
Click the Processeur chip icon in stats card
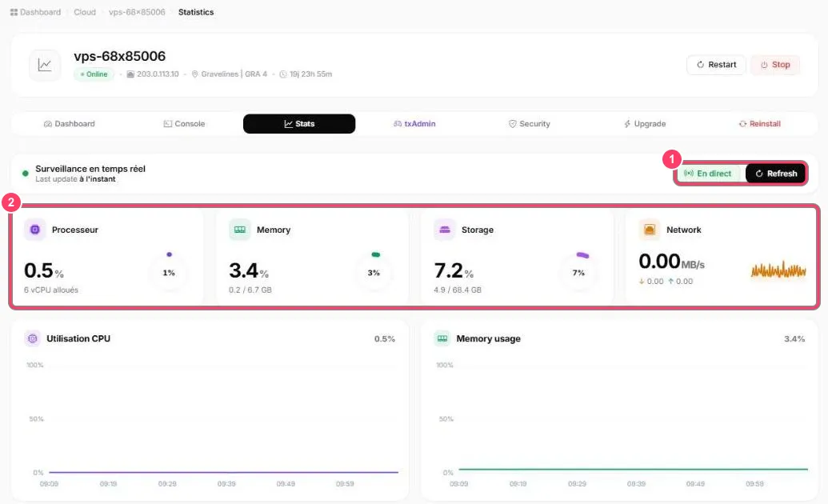pos(35,230)
